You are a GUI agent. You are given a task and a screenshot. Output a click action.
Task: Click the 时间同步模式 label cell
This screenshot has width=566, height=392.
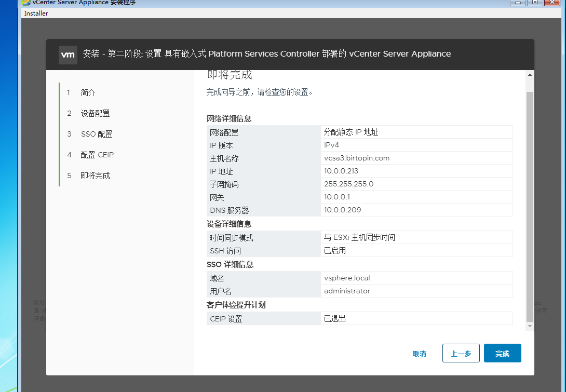click(263, 237)
